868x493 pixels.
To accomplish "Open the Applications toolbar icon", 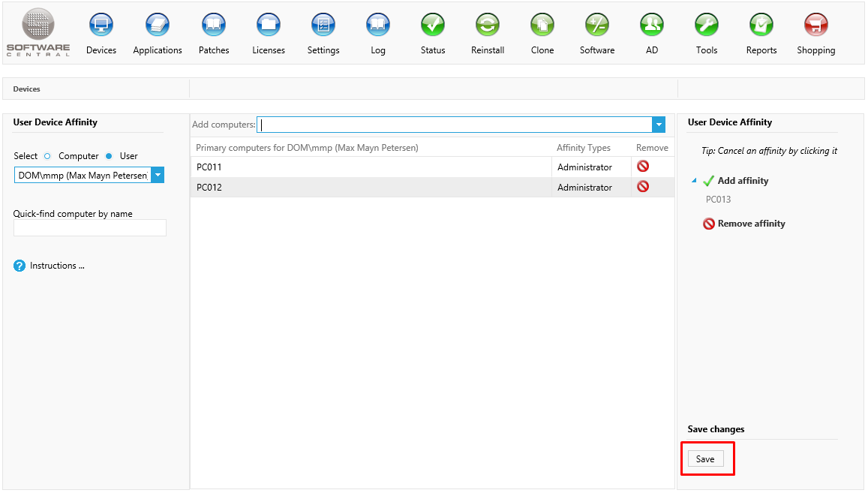I will pos(158,26).
